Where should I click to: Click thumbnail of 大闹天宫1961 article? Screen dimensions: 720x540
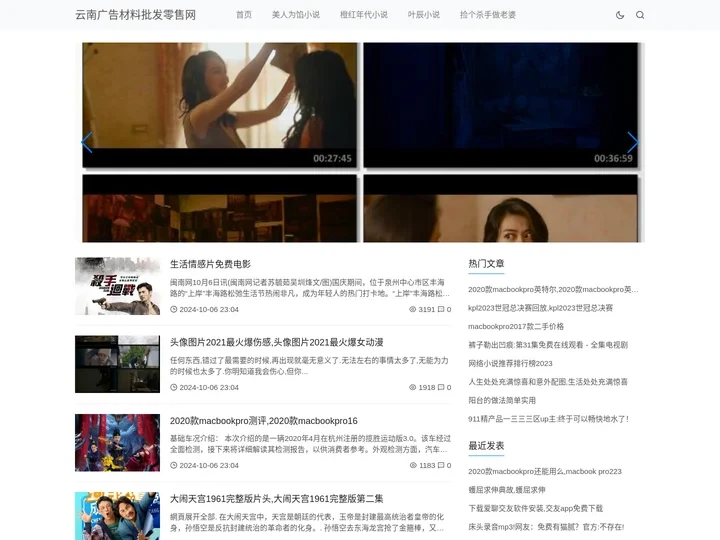click(118, 516)
